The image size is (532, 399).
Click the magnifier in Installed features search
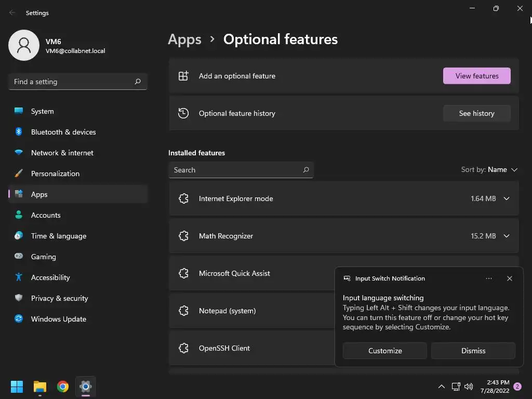[306, 170]
